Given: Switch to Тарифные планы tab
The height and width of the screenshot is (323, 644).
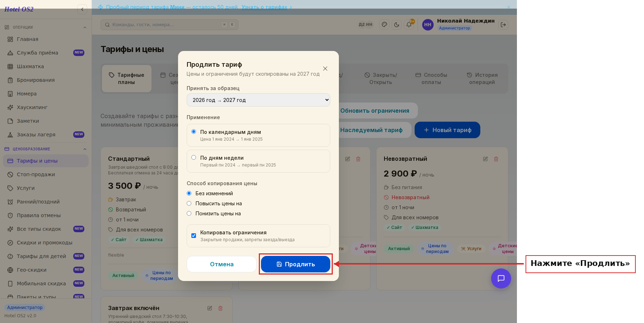Looking at the screenshot, I should 127,79.
